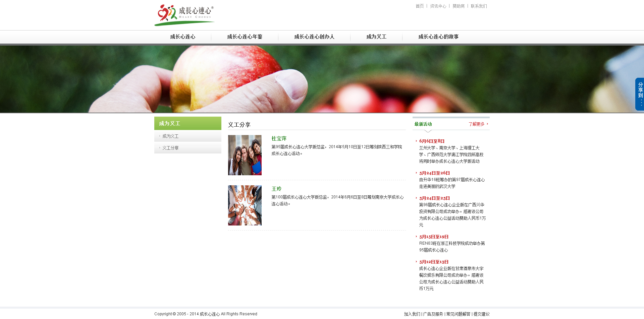The height and width of the screenshot is (319, 644).
Task: Select 成长心连心 main navigation item
Action: 182,37
